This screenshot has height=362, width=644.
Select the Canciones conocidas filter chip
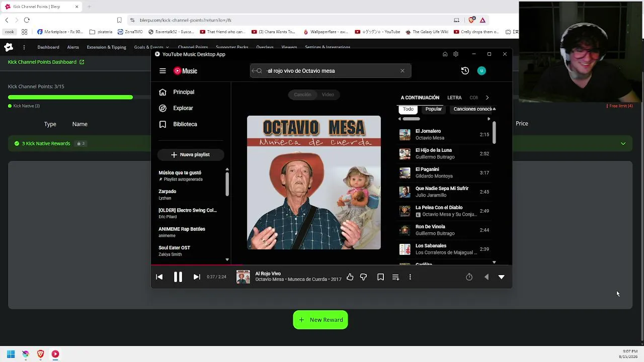pyautogui.click(x=472, y=109)
